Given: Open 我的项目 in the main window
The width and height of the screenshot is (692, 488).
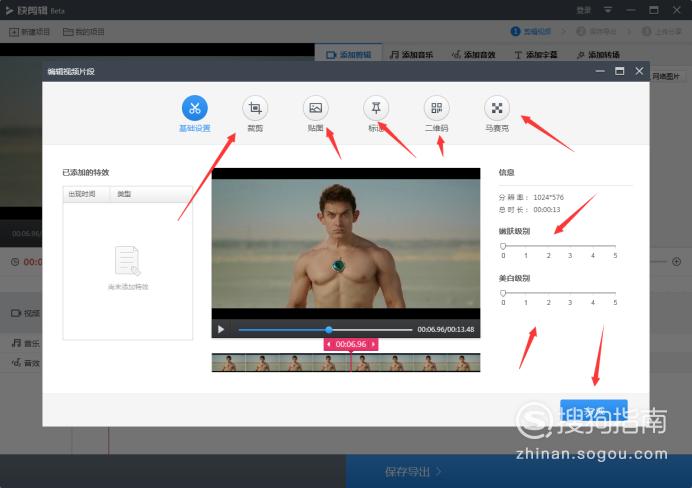Looking at the screenshot, I should tap(84, 32).
